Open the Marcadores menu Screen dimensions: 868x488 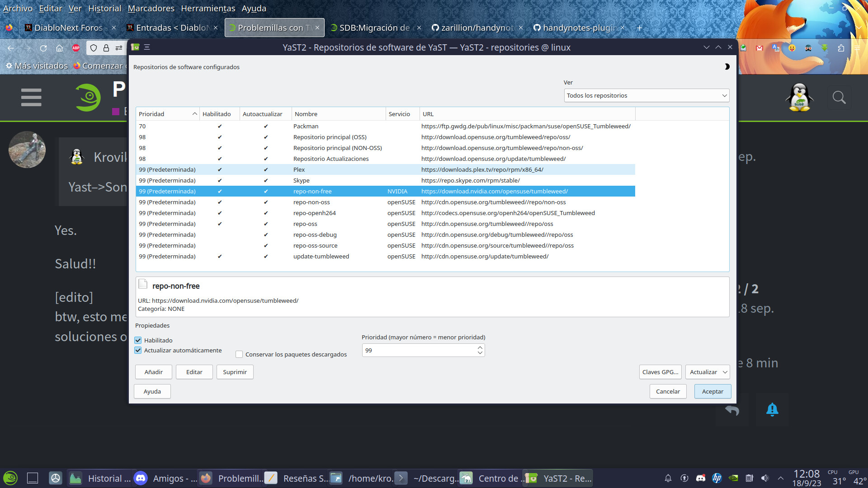pyautogui.click(x=151, y=8)
